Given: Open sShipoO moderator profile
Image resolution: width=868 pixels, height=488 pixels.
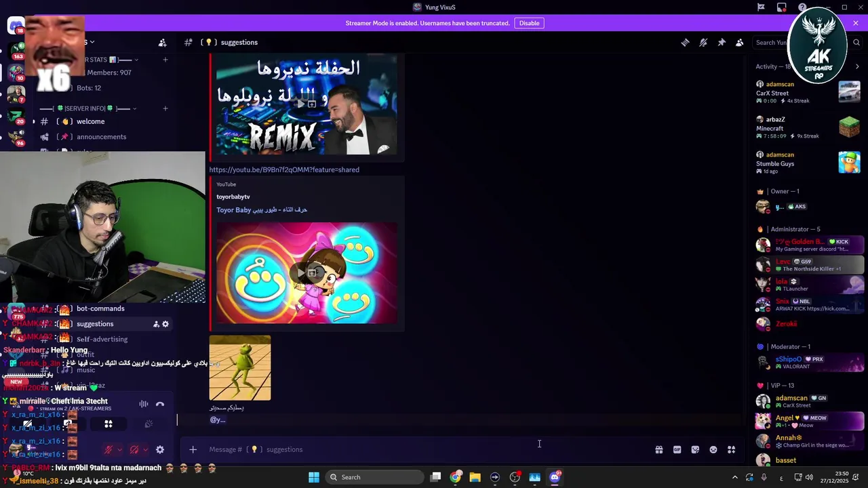Looking at the screenshot, I should click(x=810, y=363).
